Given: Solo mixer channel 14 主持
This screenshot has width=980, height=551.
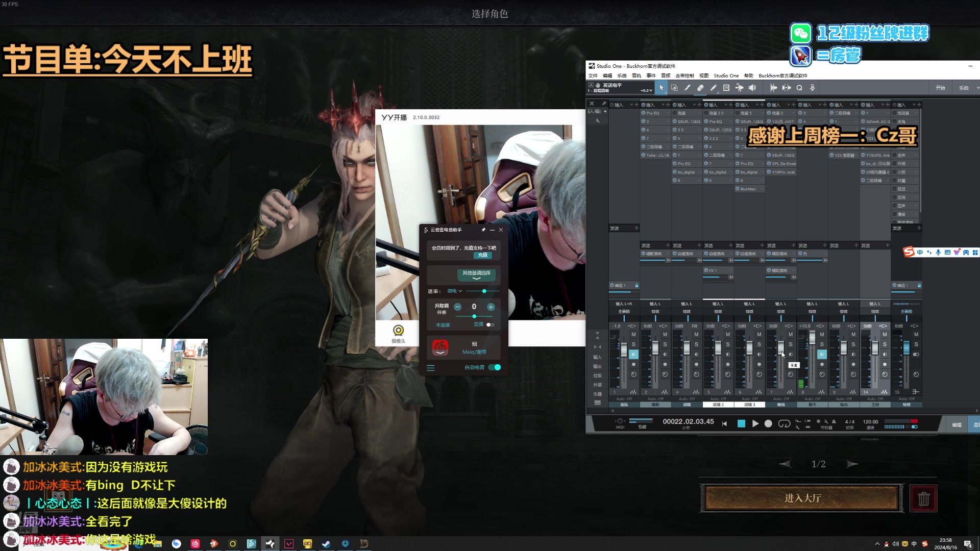Looking at the screenshot, I should tap(885, 344).
